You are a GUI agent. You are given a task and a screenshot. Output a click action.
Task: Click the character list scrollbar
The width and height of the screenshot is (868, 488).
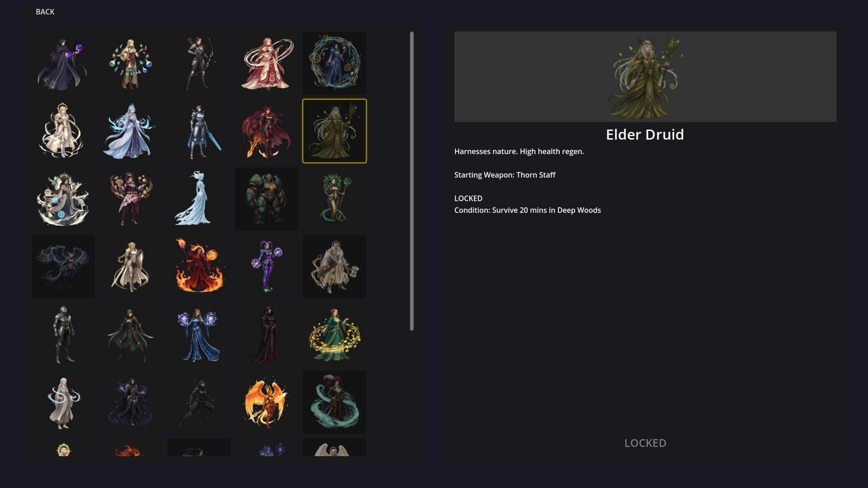(412, 181)
